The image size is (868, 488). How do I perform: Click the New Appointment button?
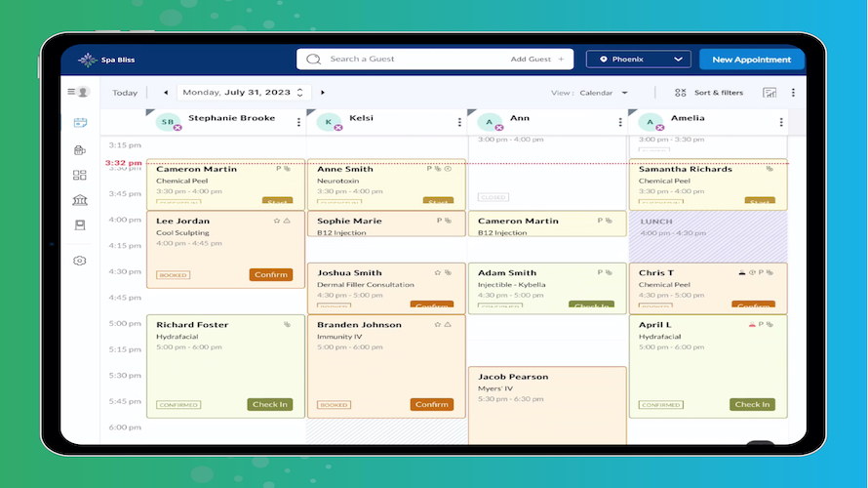pos(751,60)
